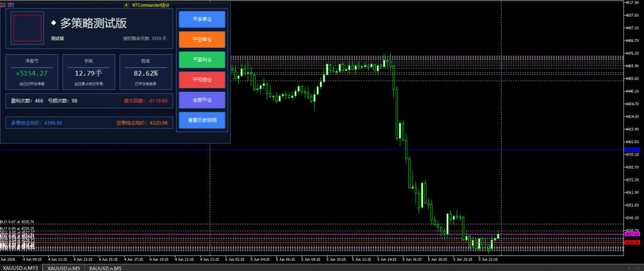This screenshot has width=644, height=271.
Task: Click the 当日累计成交手数 caption
Action: pyautogui.click(x=89, y=84)
